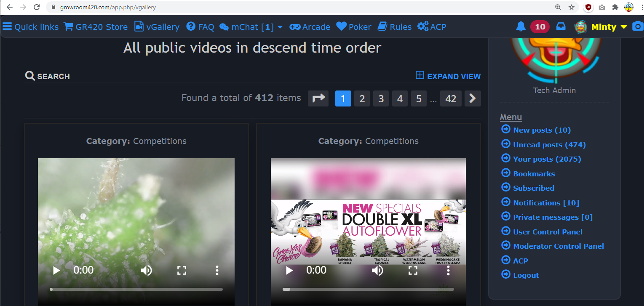Open the GR420 Store cart link
This screenshot has height=306, width=644.
pyautogui.click(x=96, y=27)
